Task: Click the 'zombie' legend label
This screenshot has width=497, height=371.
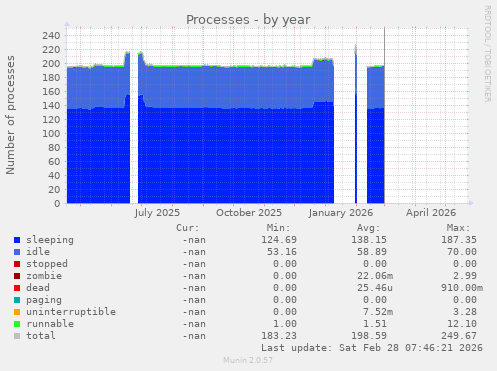Action: [44, 276]
